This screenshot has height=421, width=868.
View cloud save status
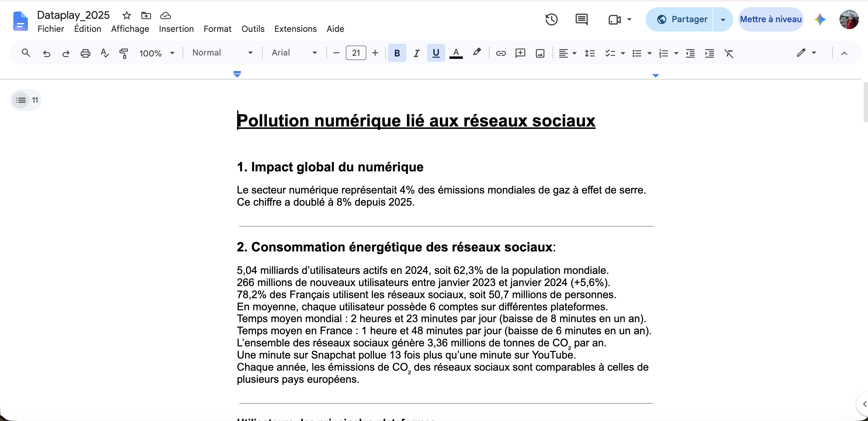coord(166,15)
